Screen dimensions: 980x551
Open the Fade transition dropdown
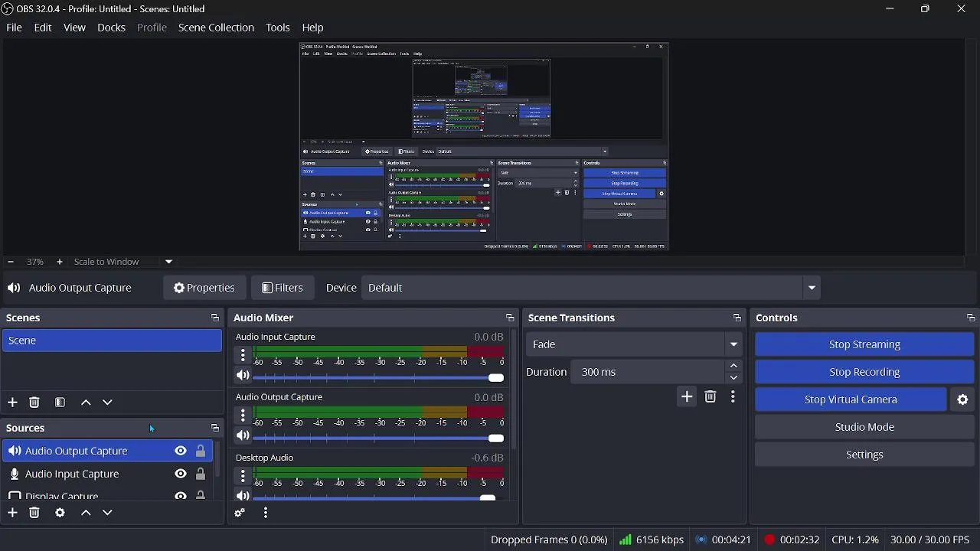tap(635, 344)
